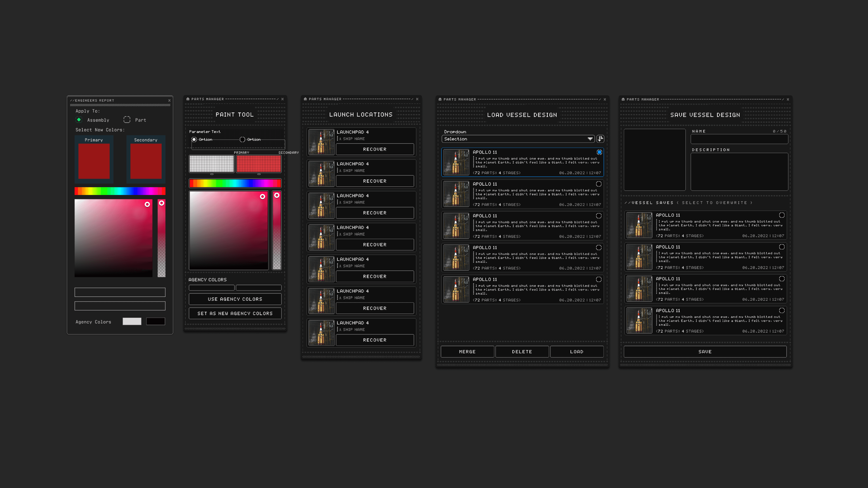Click the briefcase icon in Paint Tool title bar
Screen dimensions: 868x488
point(188,99)
